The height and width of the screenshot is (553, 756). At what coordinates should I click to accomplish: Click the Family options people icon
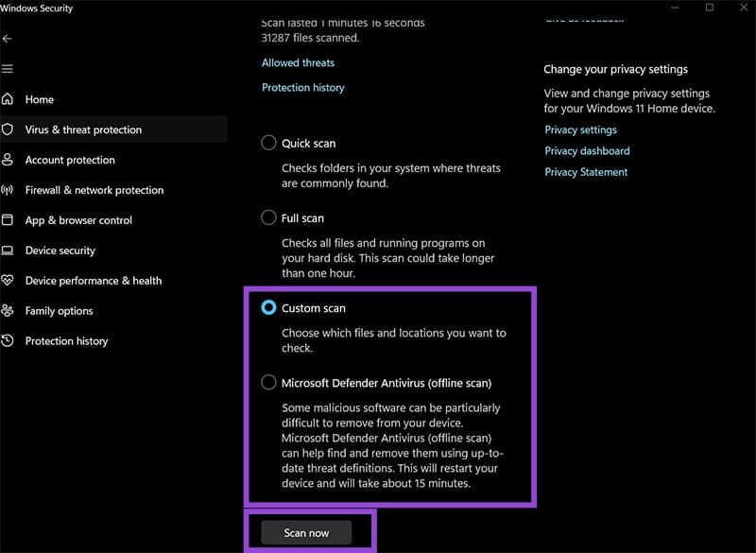(x=9, y=311)
